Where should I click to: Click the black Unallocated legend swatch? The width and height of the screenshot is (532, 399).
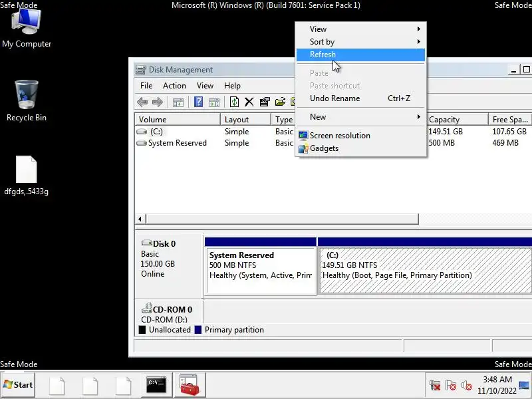tap(142, 330)
